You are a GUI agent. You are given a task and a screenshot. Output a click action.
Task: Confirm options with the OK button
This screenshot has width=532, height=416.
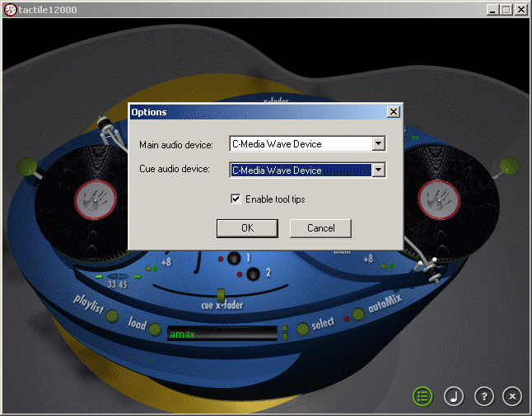click(x=247, y=228)
